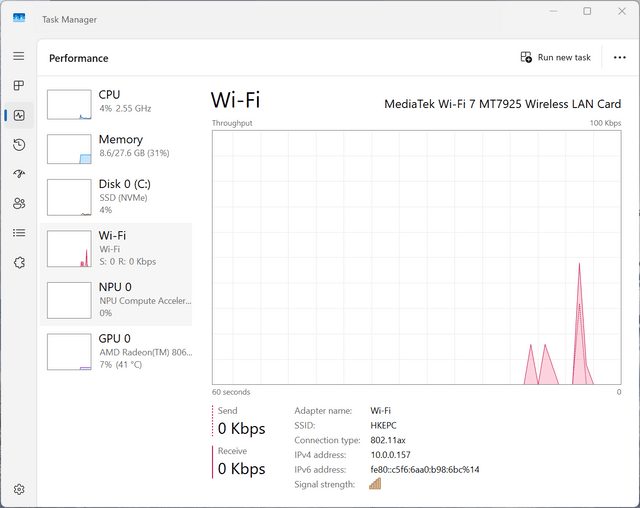Open the Processes page icon
640x508 pixels.
click(19, 85)
